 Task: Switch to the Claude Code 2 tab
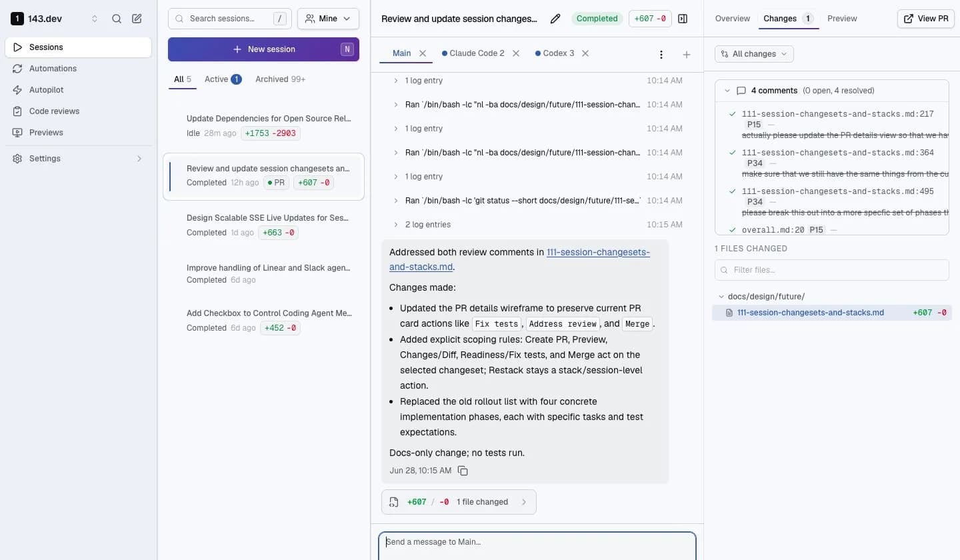point(473,53)
